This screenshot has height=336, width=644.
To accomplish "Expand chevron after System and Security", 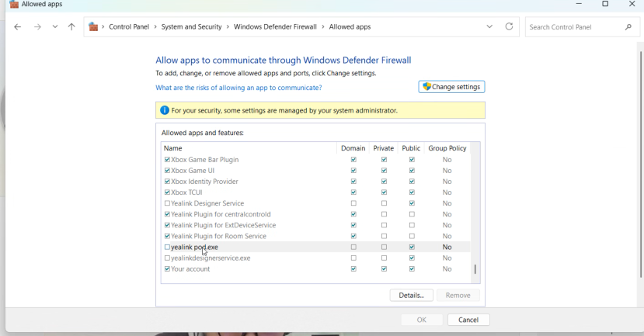I will coord(228,26).
